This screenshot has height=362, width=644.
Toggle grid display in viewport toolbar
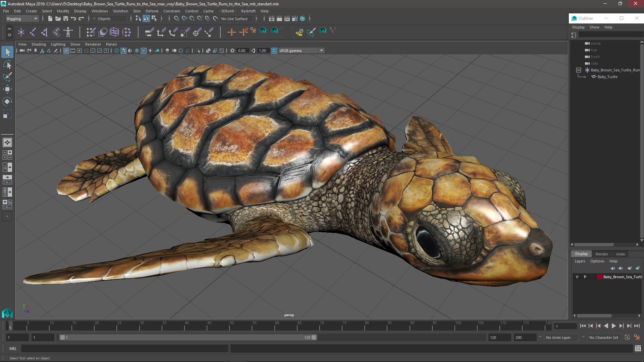[66, 51]
